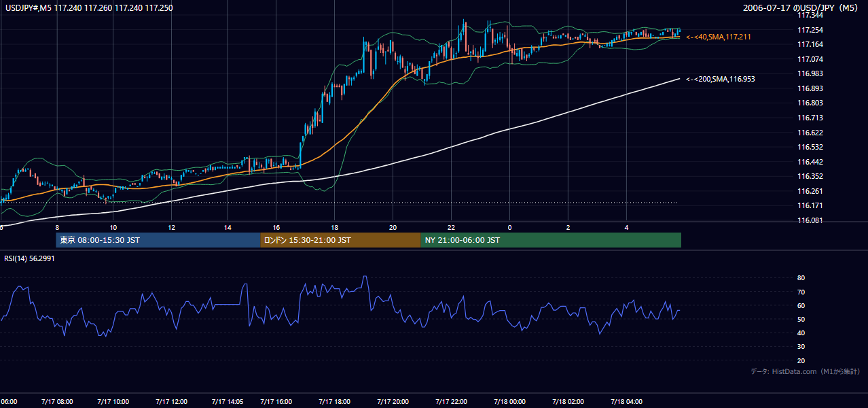
Task: Click hour label 8 under price chart
Action: [x=57, y=227]
